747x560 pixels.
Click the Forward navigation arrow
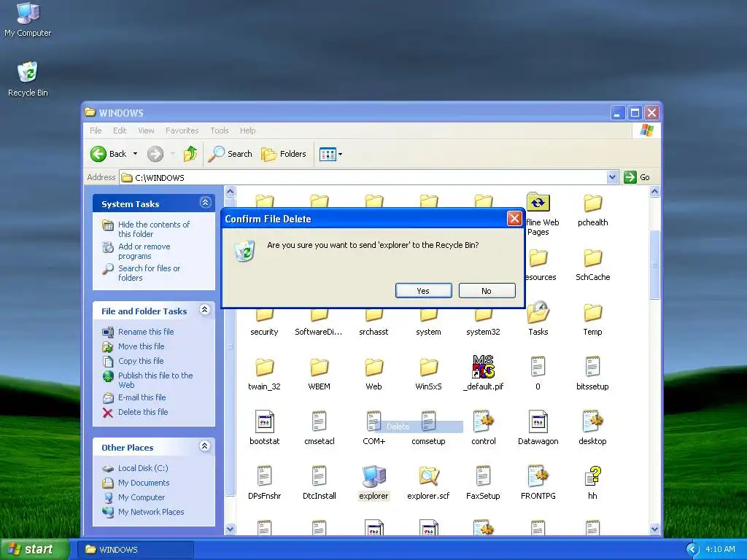(155, 154)
